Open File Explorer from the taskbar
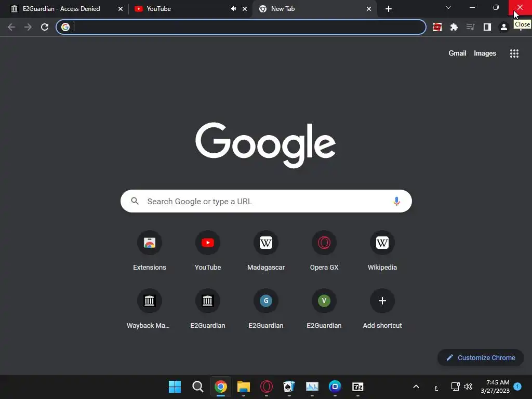532x399 pixels. [x=243, y=387]
